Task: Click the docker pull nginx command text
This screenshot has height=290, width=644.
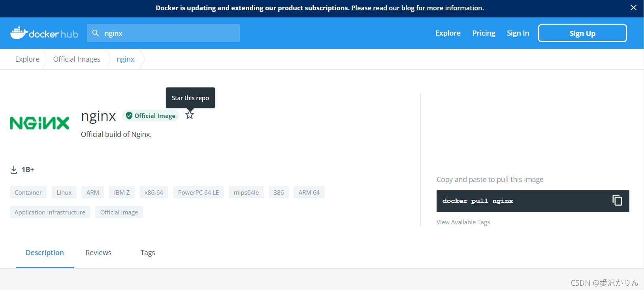Action: [x=478, y=201]
